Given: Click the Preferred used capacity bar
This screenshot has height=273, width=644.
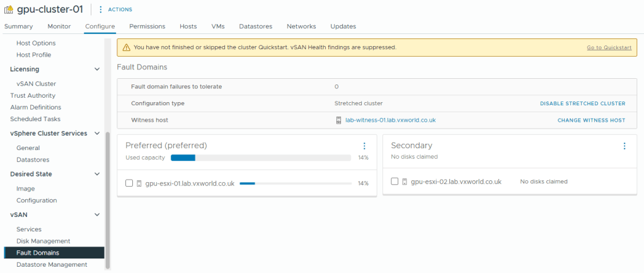Looking at the screenshot, I should [x=261, y=158].
